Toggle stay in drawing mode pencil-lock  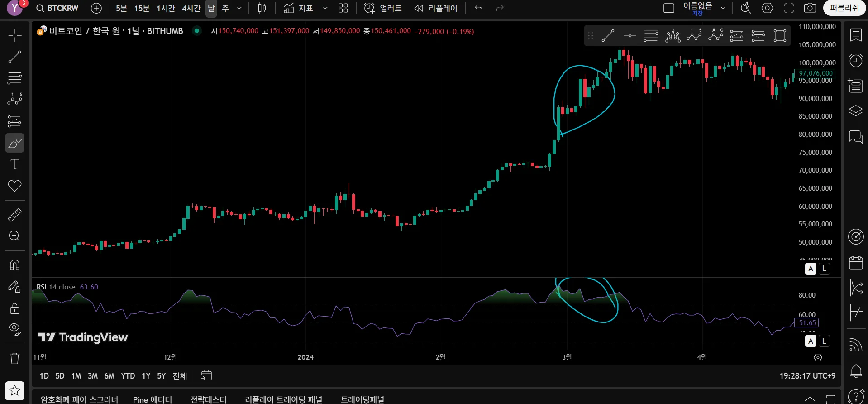pos(14,287)
